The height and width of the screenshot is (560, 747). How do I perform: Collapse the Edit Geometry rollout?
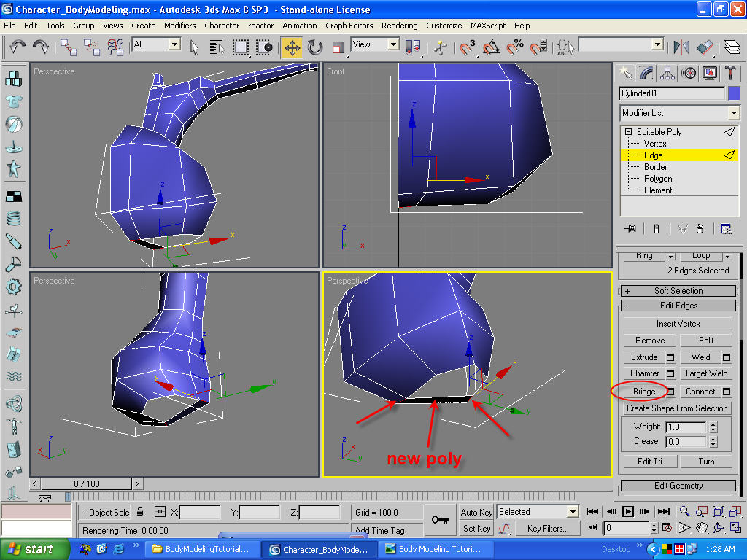point(678,486)
